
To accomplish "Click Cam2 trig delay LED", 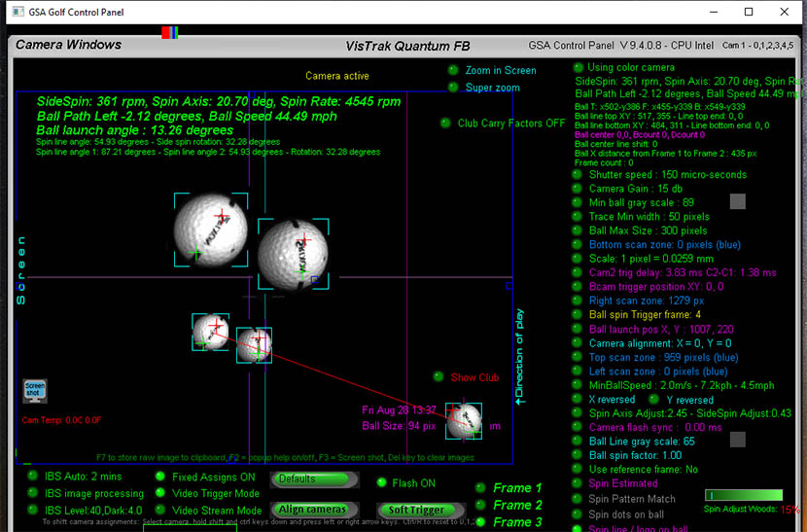I will click(x=578, y=272).
